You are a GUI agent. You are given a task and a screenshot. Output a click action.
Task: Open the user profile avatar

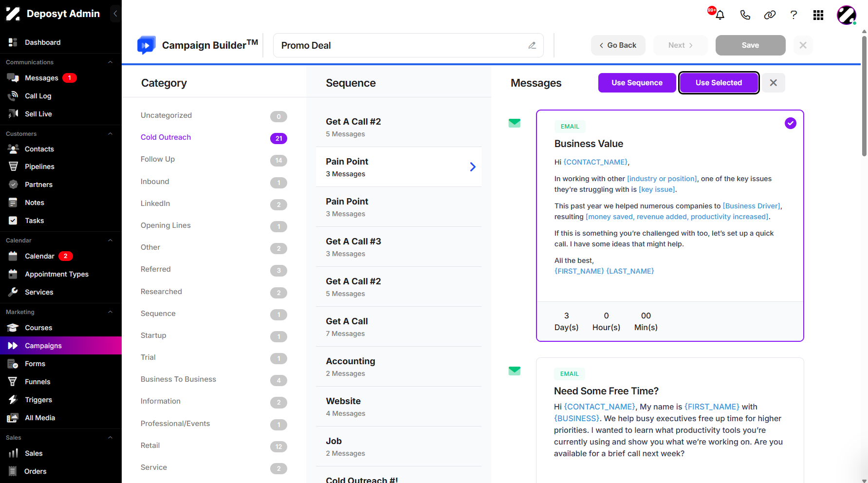847,15
